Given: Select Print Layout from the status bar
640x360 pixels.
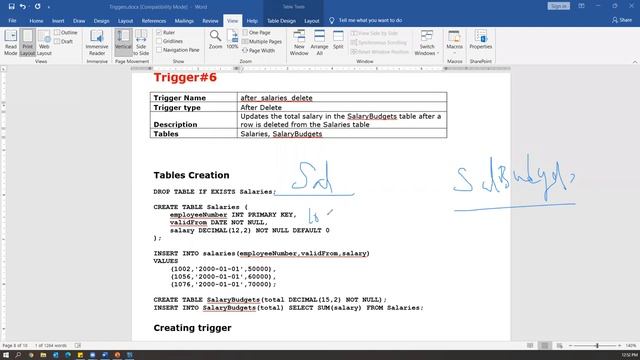Looking at the screenshot, I should pos(544,345).
